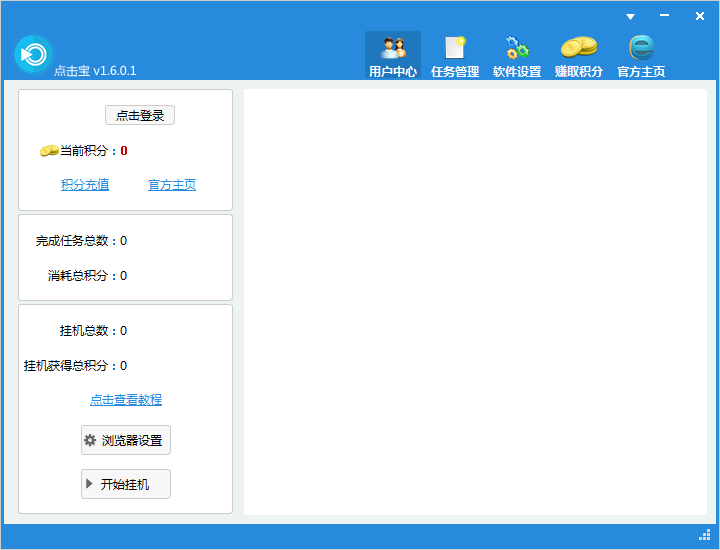Open the 官方主页 browser icon in toolbar
Screen dimensions: 720x550
pyautogui.click(x=641, y=48)
